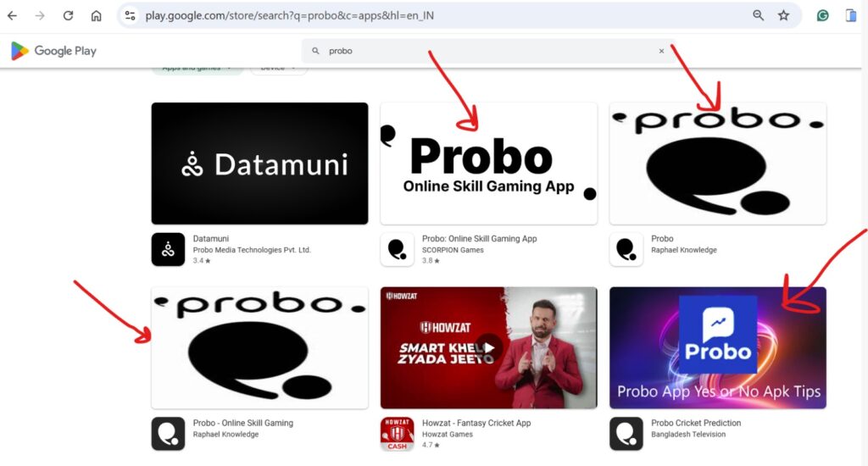Expand the Device filter dropdown
This screenshot has height=466, width=868.
[x=278, y=68]
